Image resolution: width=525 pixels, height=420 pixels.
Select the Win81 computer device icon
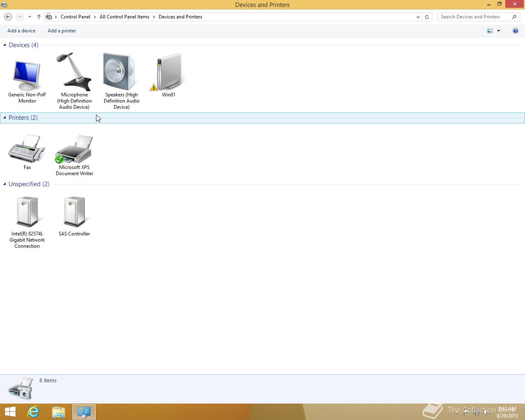168,72
